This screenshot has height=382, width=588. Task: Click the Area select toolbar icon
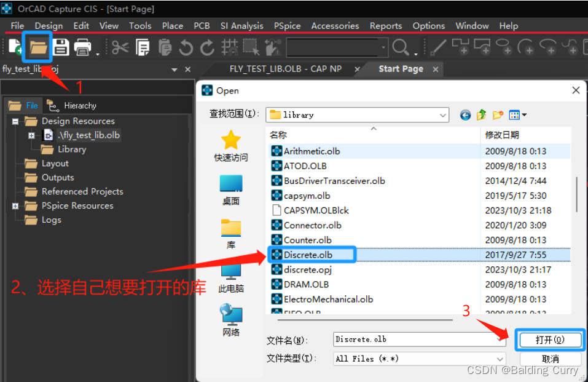tap(251, 47)
